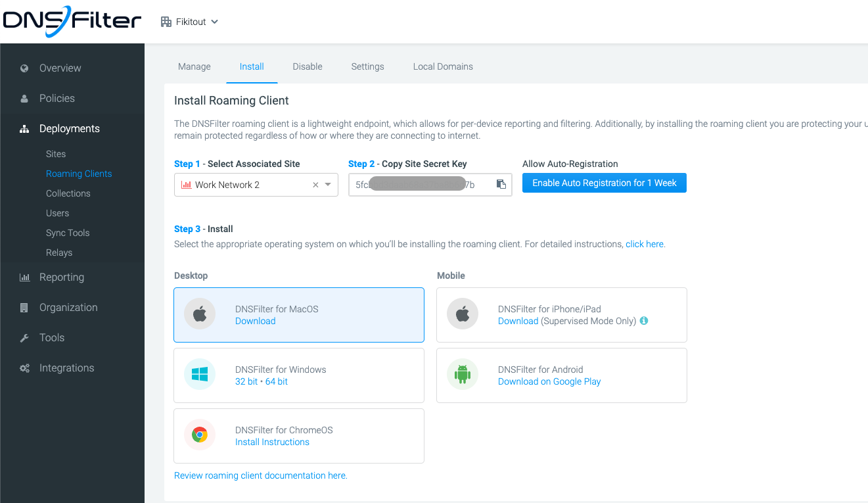Screen dimensions: 868x503
Task: Click the Android robot icon
Action: tap(463, 375)
